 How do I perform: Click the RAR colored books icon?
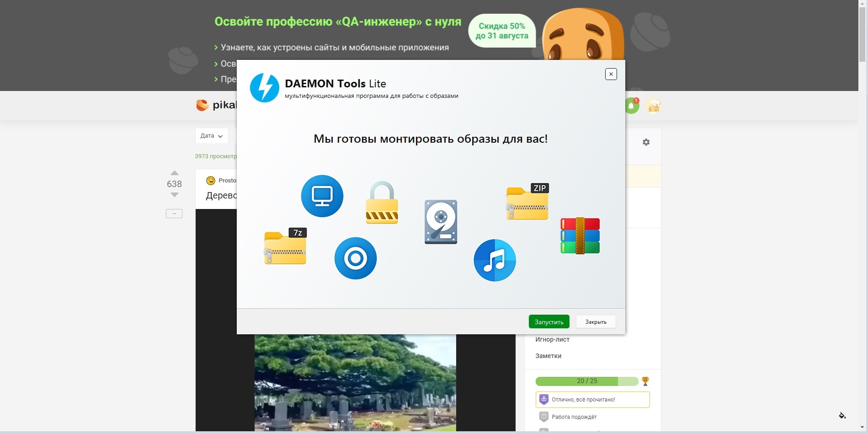580,236
